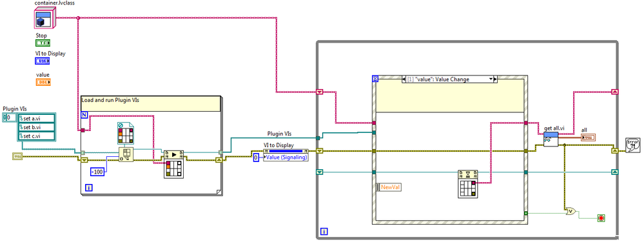
Task: Click the For Loop iteration terminal i
Action: (x=89, y=188)
